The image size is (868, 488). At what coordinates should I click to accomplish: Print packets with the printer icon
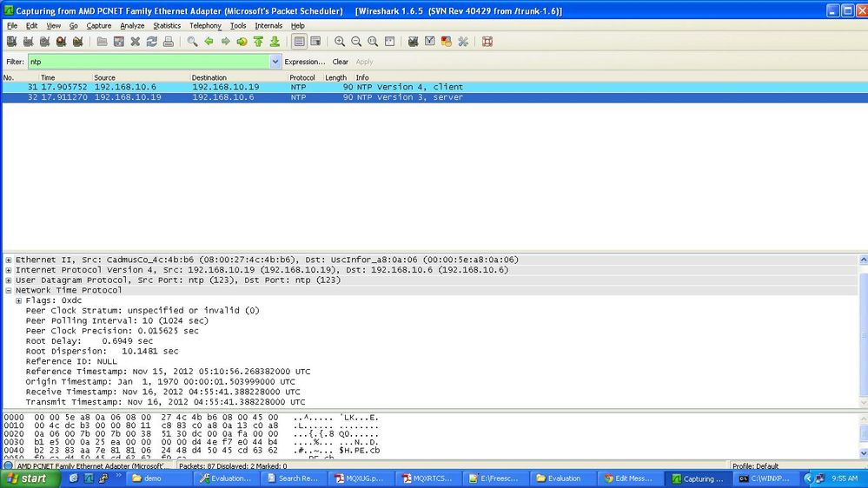click(x=169, y=42)
